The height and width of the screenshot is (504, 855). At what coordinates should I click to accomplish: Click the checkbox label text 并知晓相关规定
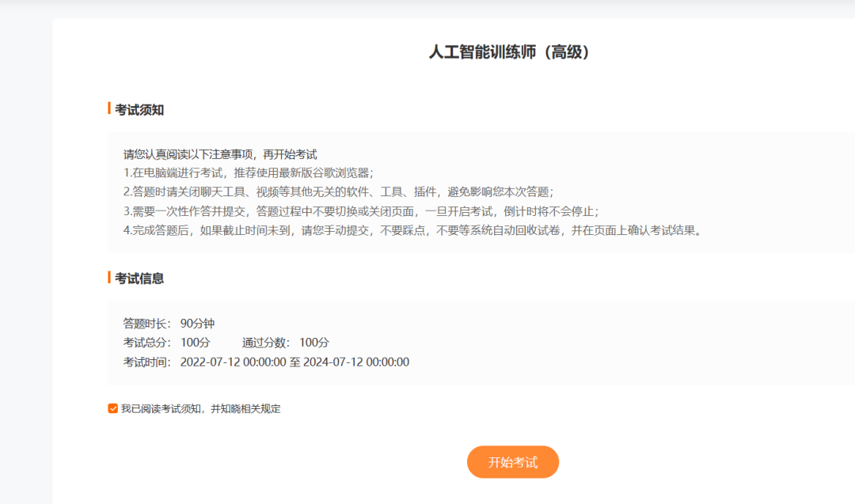(247, 409)
